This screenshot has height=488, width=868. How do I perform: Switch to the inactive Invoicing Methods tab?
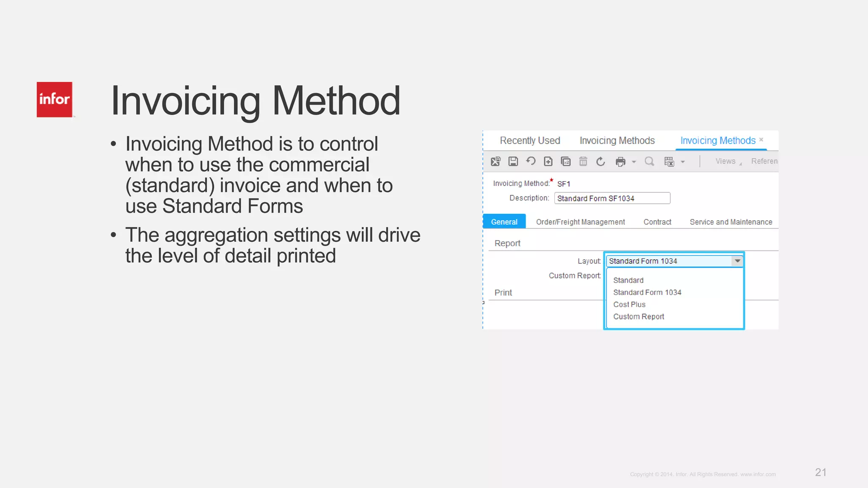[617, 141]
